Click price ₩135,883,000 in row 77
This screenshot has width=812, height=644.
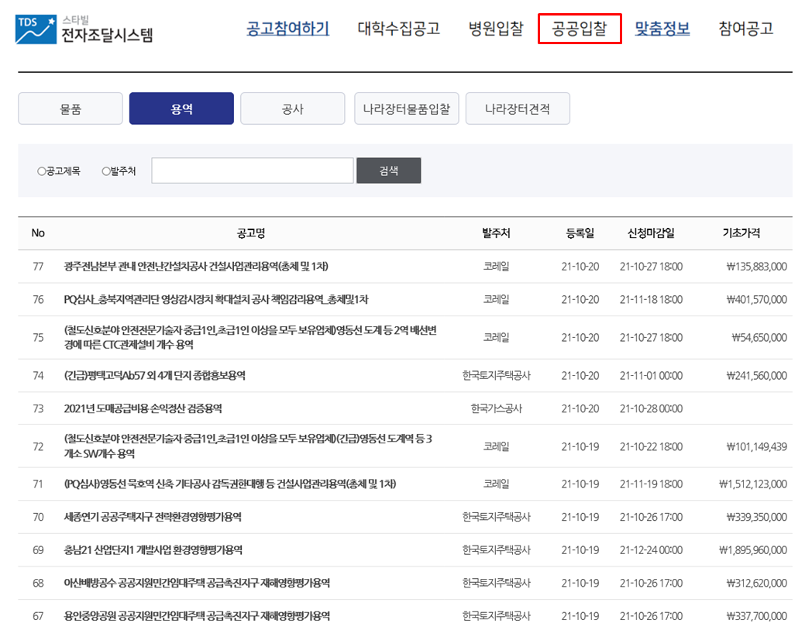(x=756, y=267)
